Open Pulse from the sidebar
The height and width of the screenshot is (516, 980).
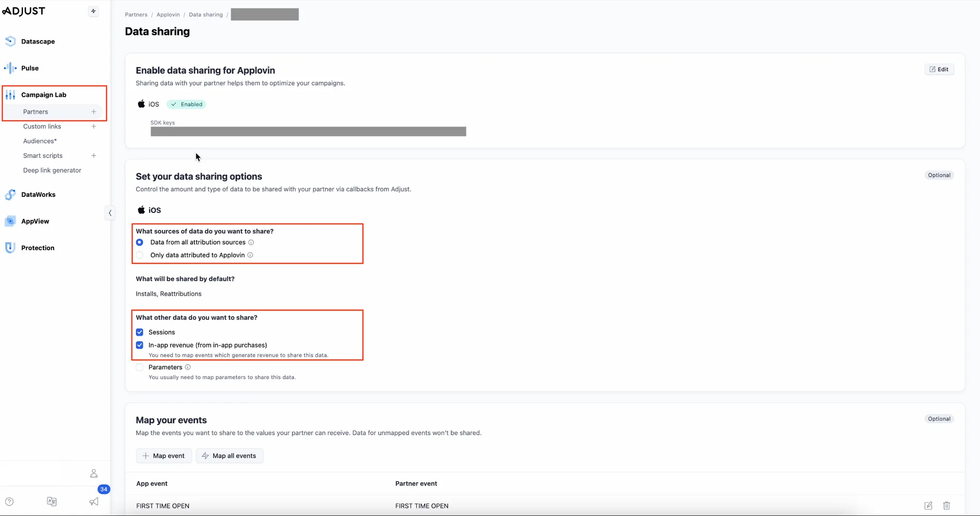[x=30, y=68]
